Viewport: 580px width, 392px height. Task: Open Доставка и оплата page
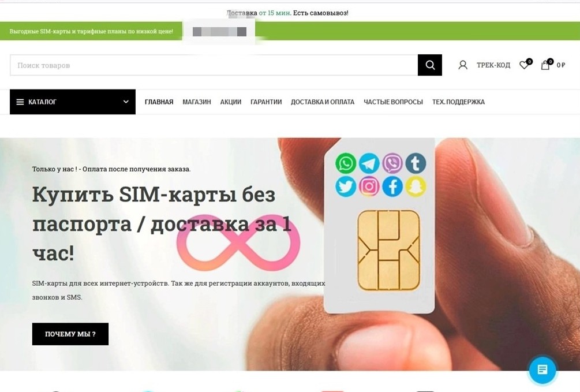click(323, 102)
